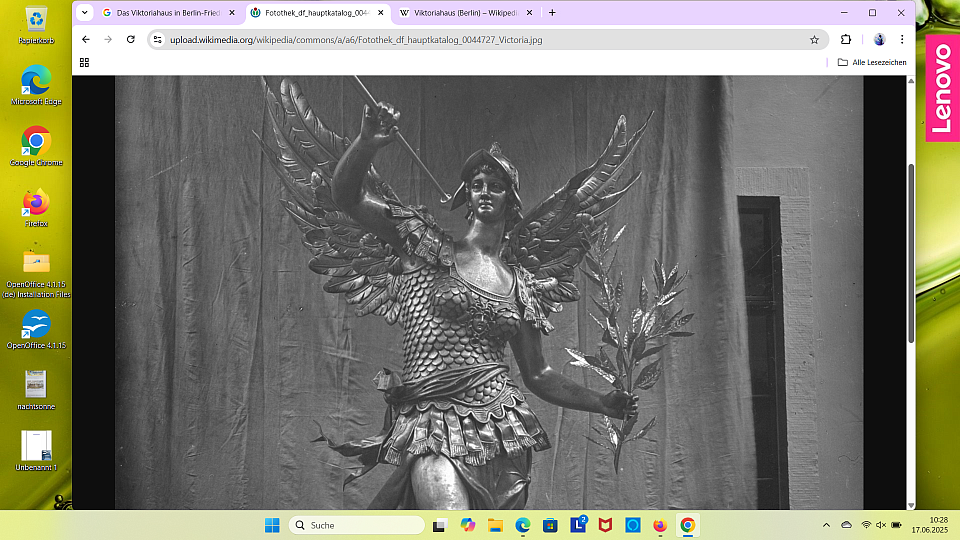Reload the current page

pos(130,39)
